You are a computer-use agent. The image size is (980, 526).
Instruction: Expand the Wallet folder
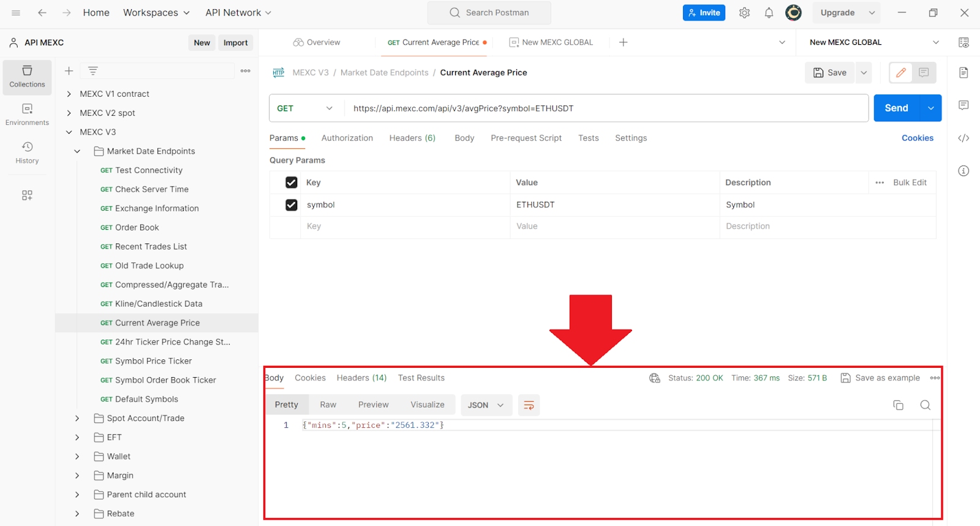click(77, 457)
